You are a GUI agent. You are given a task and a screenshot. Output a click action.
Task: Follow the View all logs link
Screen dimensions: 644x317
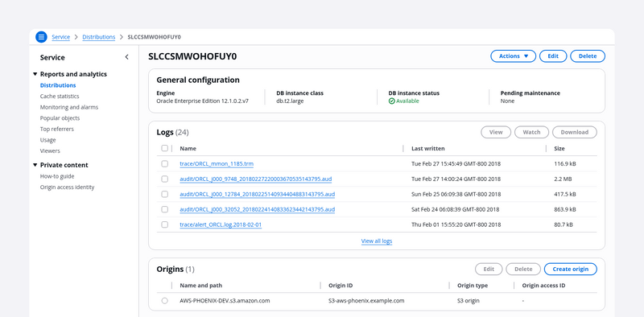[x=377, y=241]
